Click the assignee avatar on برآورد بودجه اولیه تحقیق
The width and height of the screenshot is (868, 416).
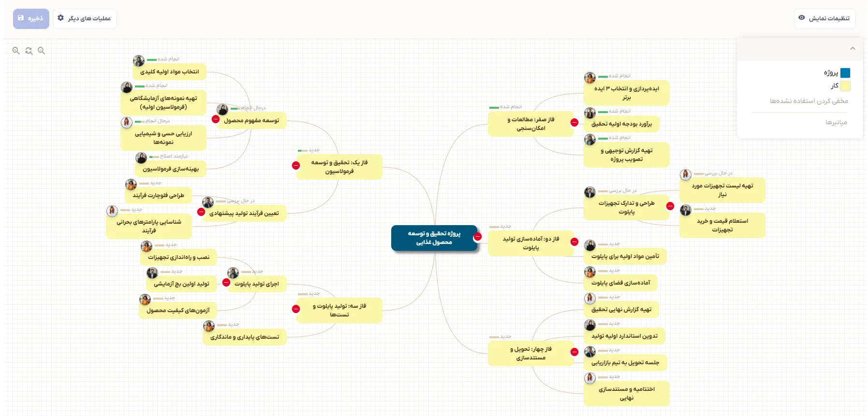(x=590, y=113)
